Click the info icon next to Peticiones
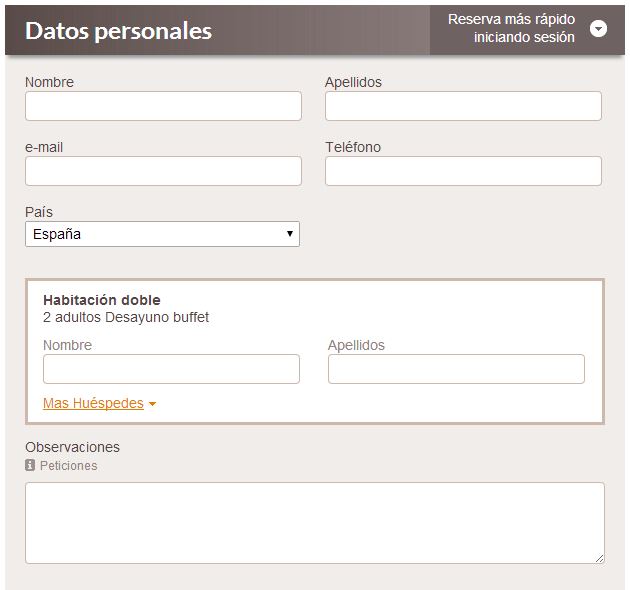 [30, 465]
